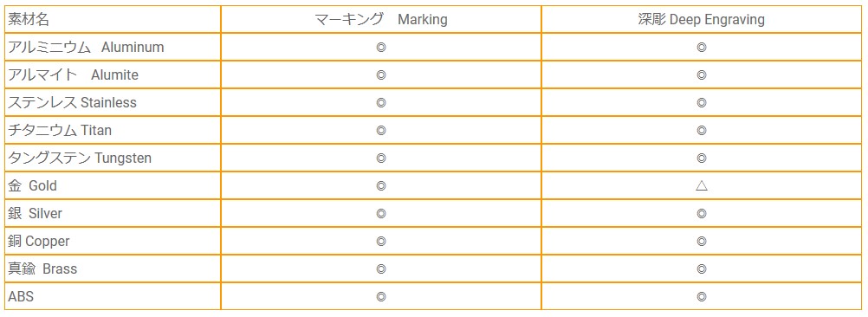Click the Deep Engraving double-circle for Stainless

(702, 103)
